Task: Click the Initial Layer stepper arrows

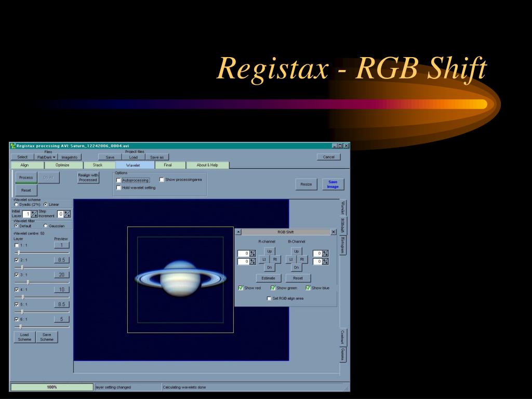Action: (x=34, y=214)
